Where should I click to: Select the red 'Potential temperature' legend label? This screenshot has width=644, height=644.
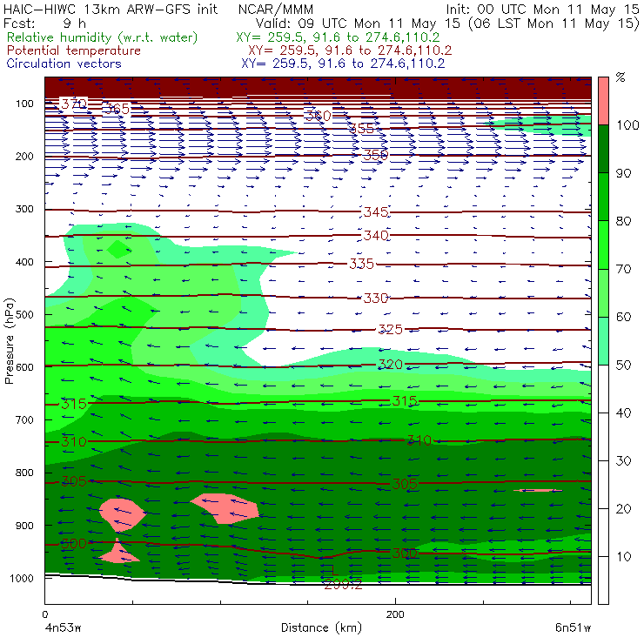tap(73, 50)
